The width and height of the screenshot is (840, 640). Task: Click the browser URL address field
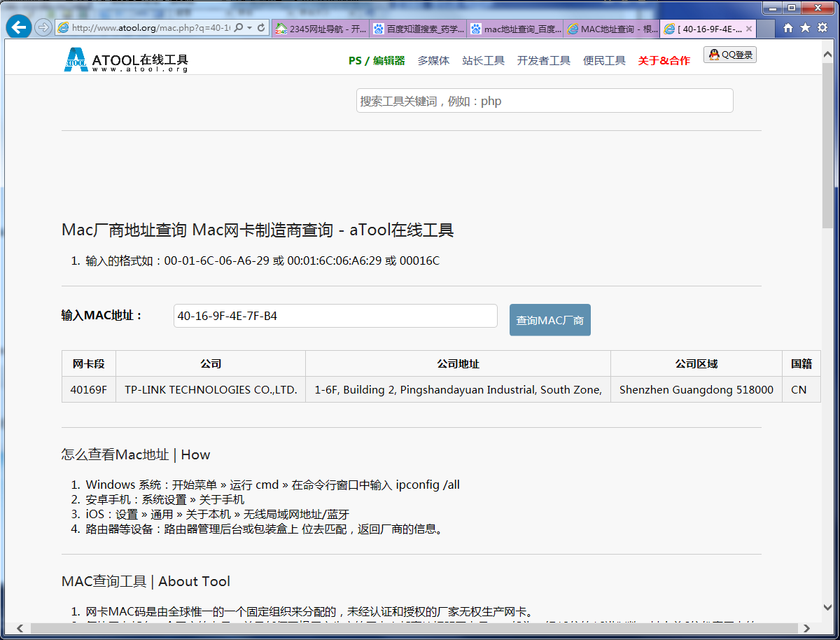click(150, 28)
